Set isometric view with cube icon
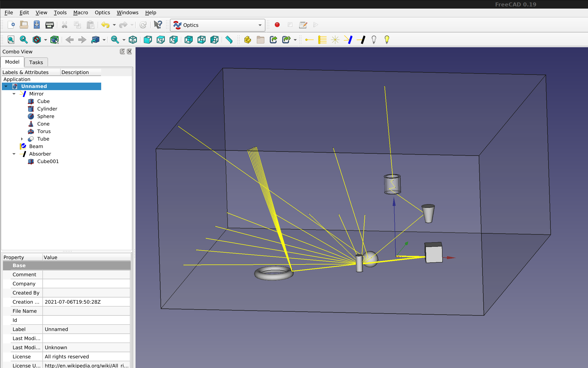The height and width of the screenshot is (368, 588). [x=133, y=40]
